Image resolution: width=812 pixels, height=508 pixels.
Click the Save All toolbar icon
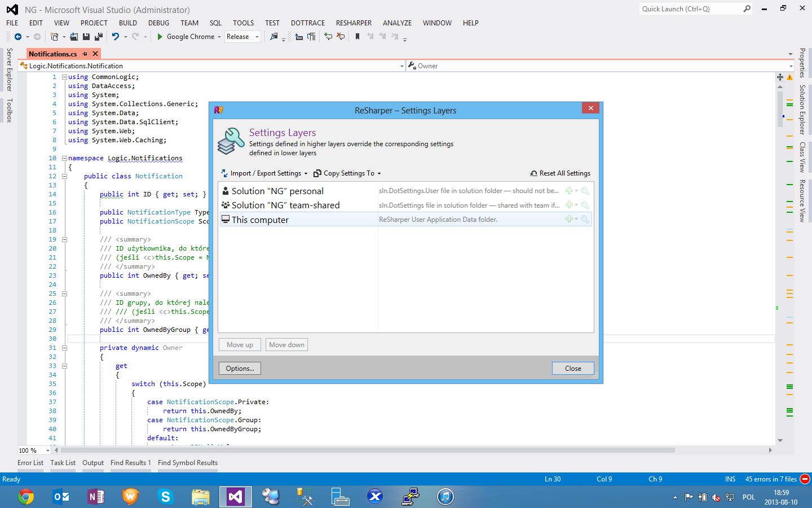[x=99, y=37]
